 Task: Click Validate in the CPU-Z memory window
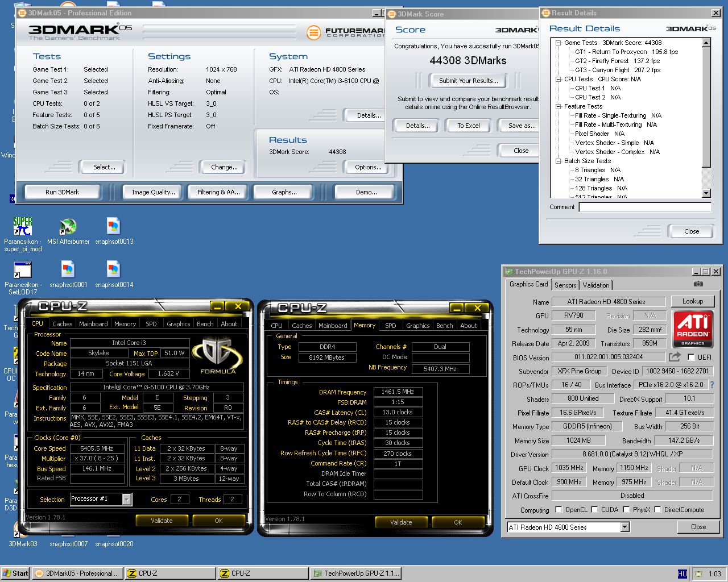[401, 522]
